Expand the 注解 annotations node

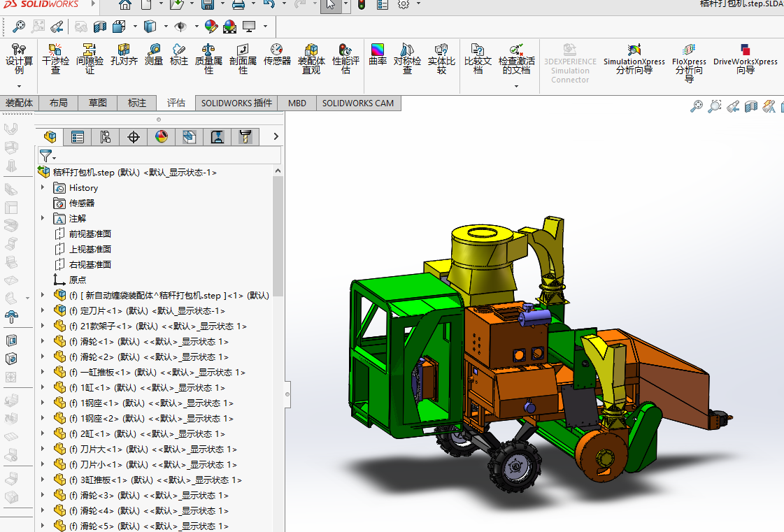43,219
